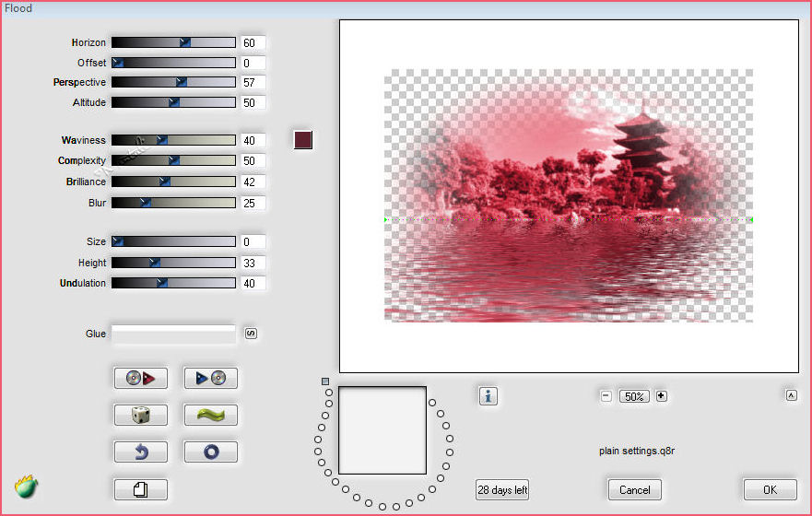Click the Waviness value field
The height and width of the screenshot is (516, 812).
(253, 141)
